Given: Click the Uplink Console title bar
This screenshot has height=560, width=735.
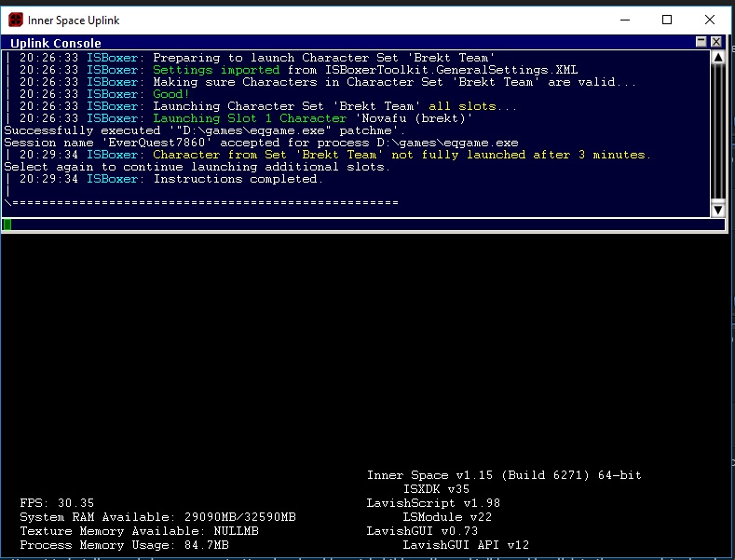Looking at the screenshot, I should coord(349,43).
